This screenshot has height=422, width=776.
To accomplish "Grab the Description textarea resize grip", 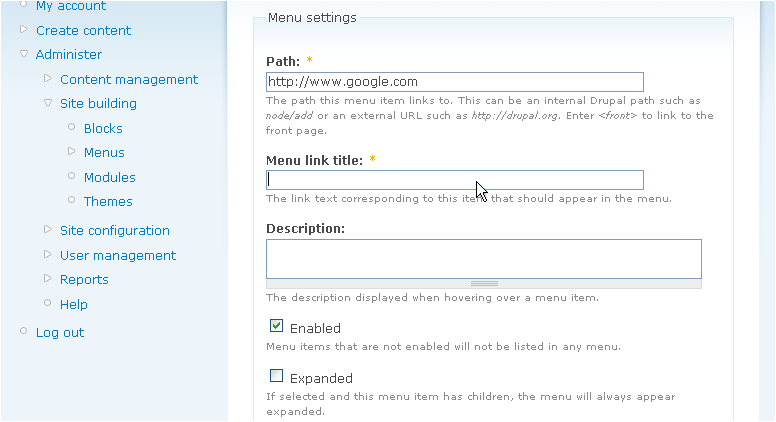I will [484, 283].
